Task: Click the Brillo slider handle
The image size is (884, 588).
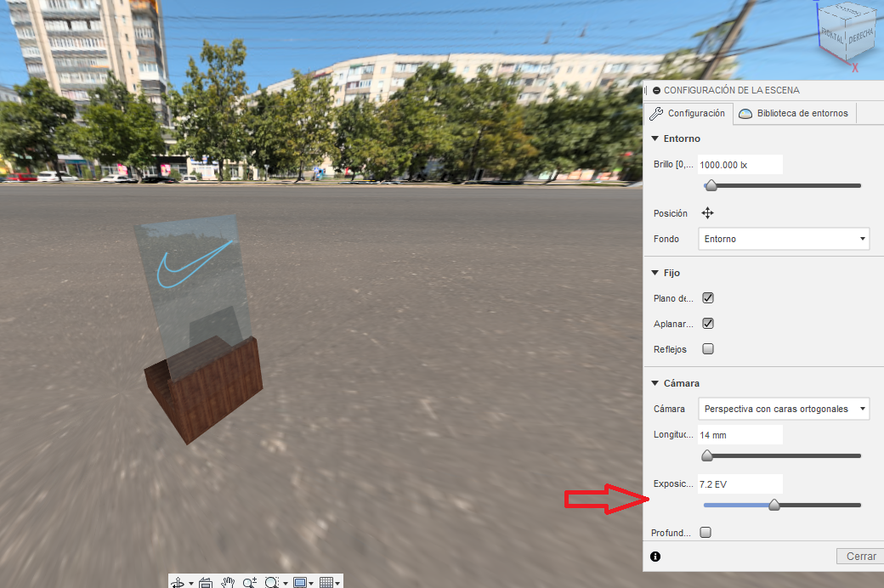Action: pos(711,185)
